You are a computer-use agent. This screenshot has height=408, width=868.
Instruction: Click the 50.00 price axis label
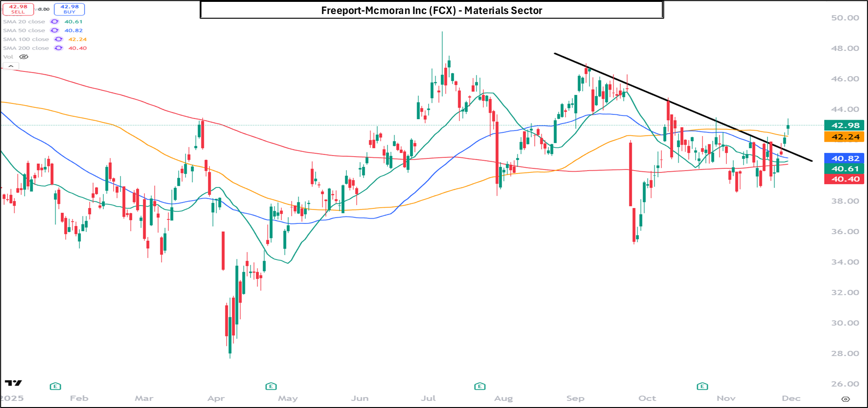coord(845,18)
